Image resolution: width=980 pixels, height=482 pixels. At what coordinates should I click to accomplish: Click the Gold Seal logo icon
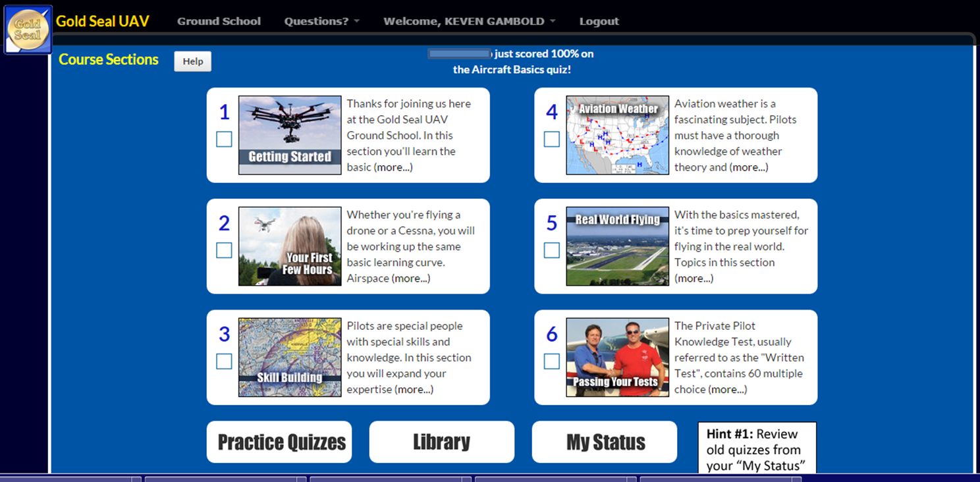[x=28, y=30]
